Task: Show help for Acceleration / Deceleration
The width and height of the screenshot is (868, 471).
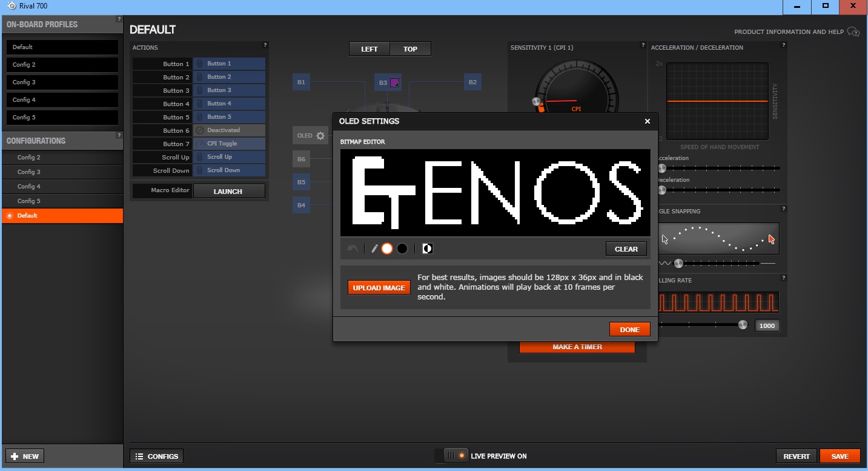Action: point(783,45)
